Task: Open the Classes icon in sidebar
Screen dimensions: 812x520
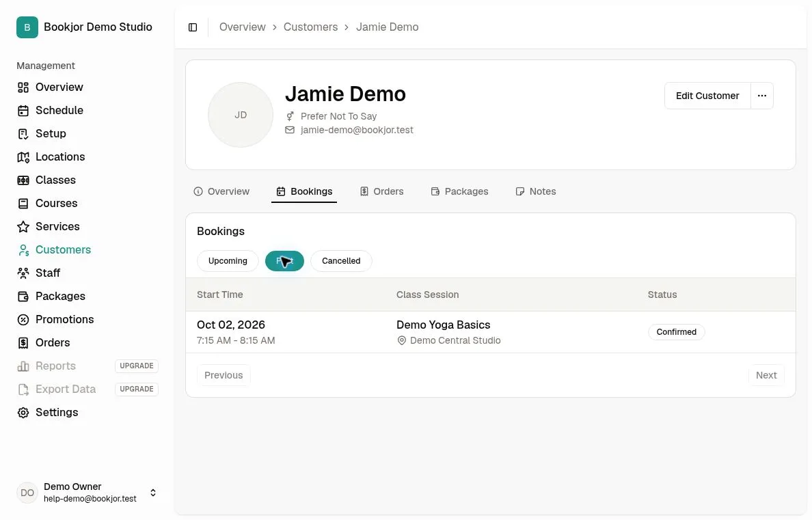Action: 23,180
